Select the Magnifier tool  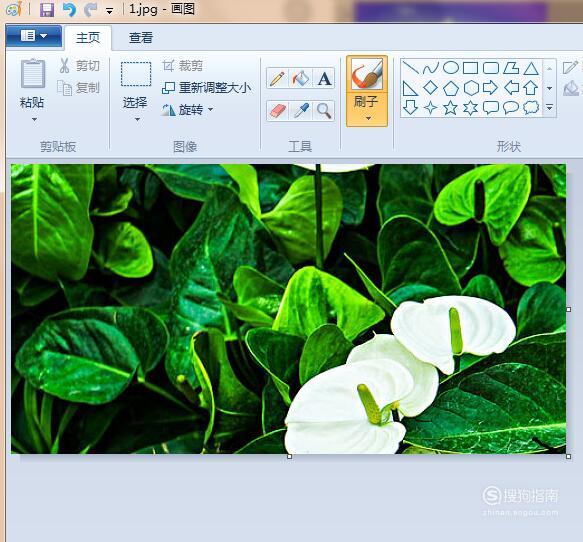[324, 111]
